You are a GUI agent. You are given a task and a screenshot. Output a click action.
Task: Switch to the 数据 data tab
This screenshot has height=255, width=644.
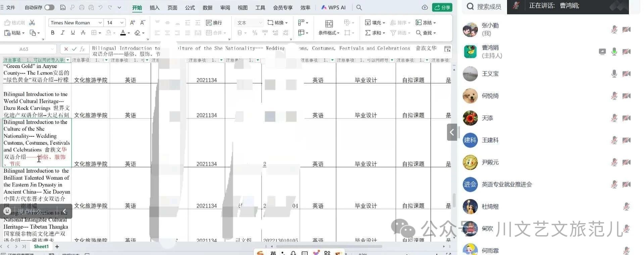point(207,7)
